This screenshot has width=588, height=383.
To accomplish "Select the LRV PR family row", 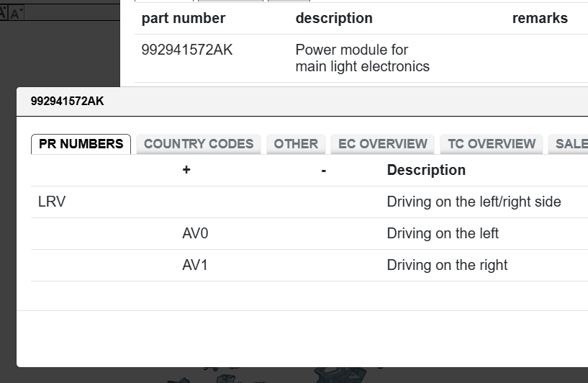I will click(x=52, y=202).
